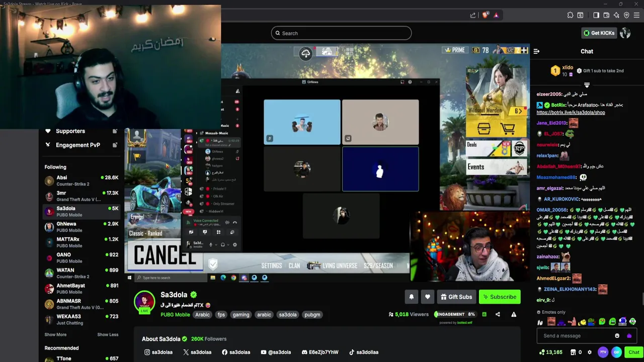Open Sa3dola's Instagram profile link
Screen dimensions: 644x362
pyautogui.click(x=158, y=352)
